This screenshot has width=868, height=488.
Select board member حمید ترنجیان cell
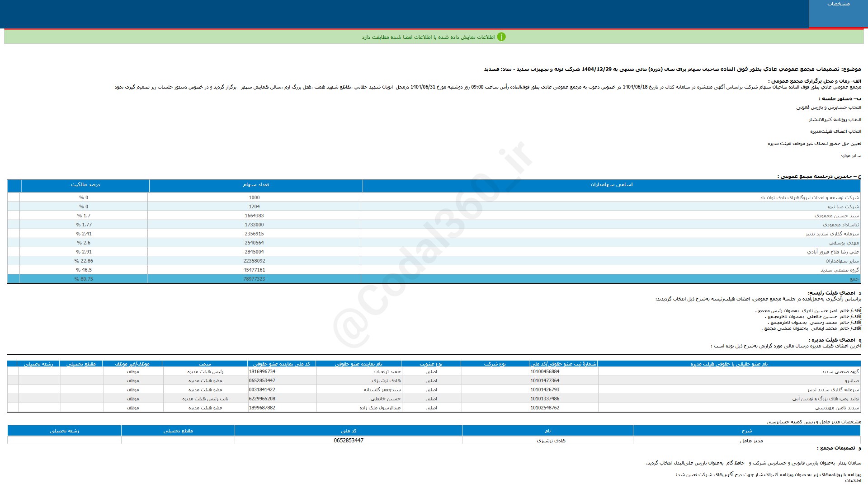click(387, 371)
